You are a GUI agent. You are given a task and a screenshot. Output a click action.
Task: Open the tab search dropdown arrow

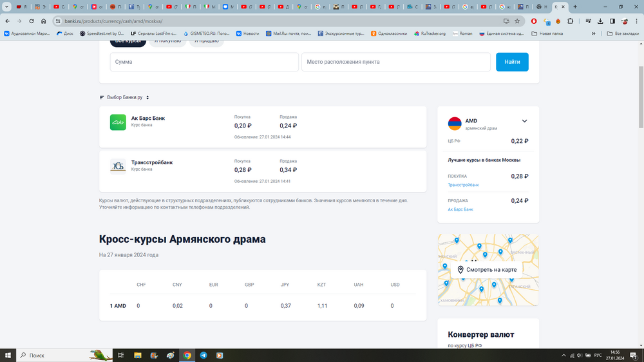[6, 6]
